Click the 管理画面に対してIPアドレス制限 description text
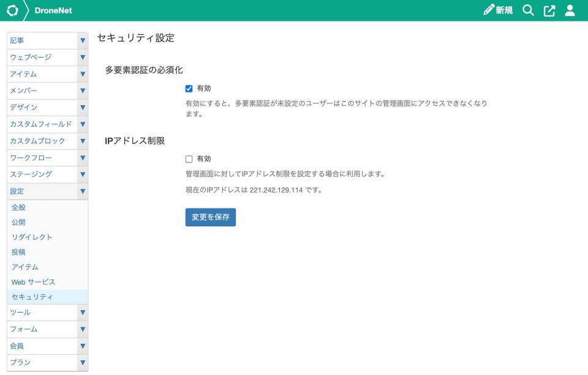This screenshot has height=375, width=588. click(285, 174)
